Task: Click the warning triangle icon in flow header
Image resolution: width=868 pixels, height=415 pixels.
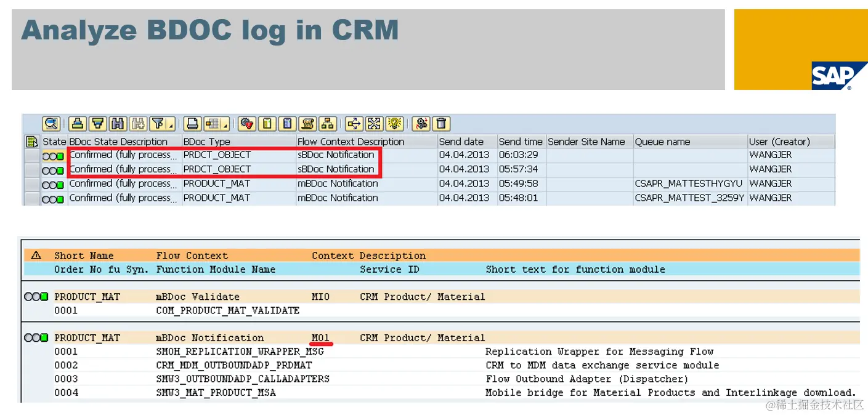Action: click(36, 255)
